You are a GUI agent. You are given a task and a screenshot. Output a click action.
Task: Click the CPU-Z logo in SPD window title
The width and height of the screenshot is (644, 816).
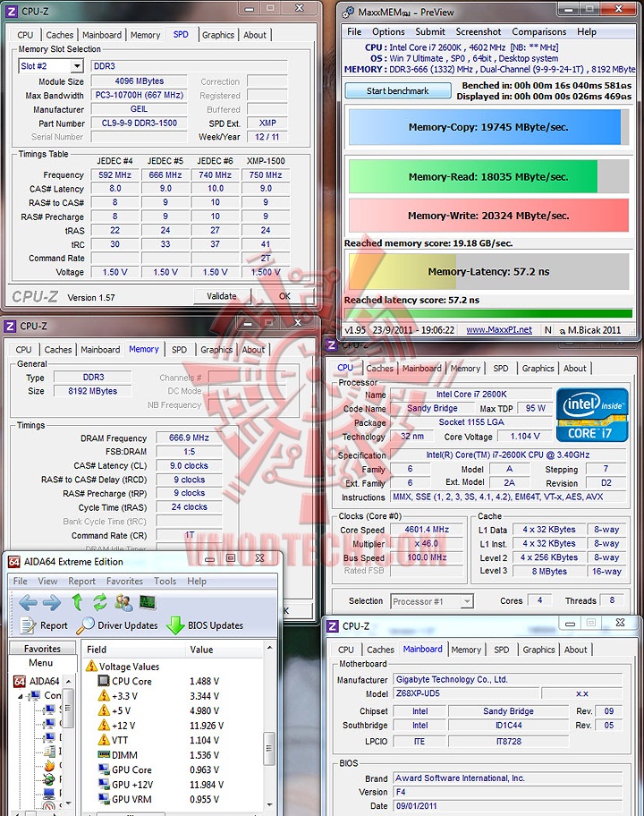coord(12,11)
